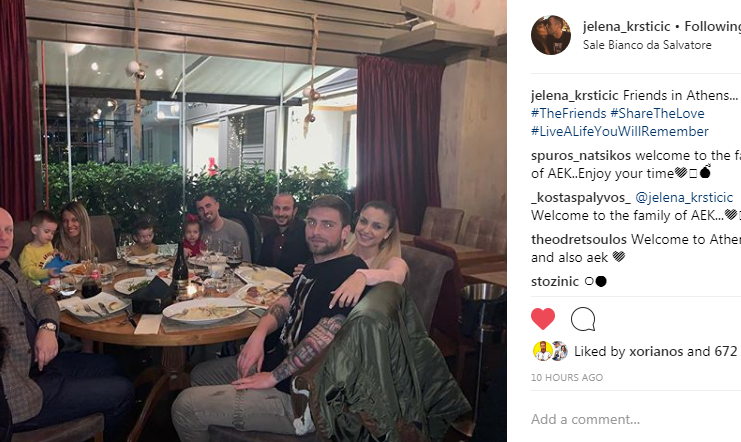The image size is (741, 442).
Task: Open the #LiveALifeYouWillRemember hashtag
Action: 620,131
